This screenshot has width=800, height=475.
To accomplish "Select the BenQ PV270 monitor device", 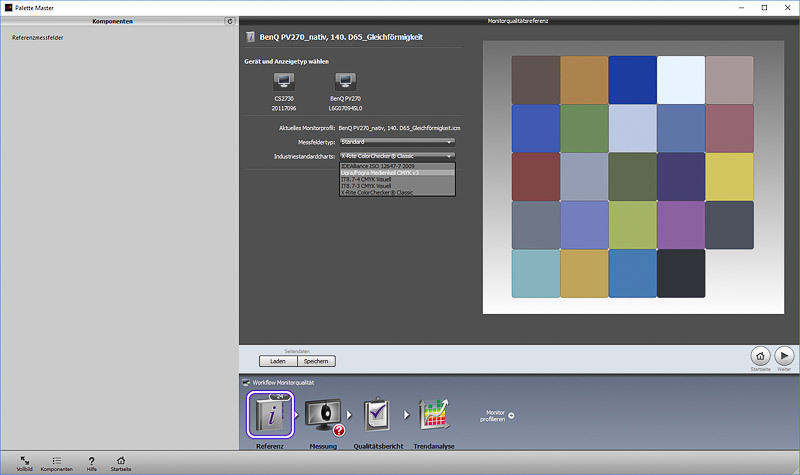I will coord(346,83).
